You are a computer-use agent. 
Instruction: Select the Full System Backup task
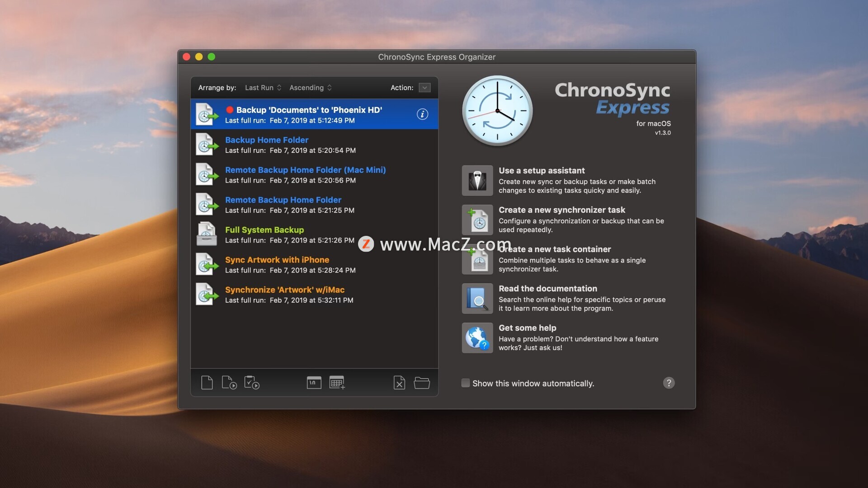(x=264, y=230)
